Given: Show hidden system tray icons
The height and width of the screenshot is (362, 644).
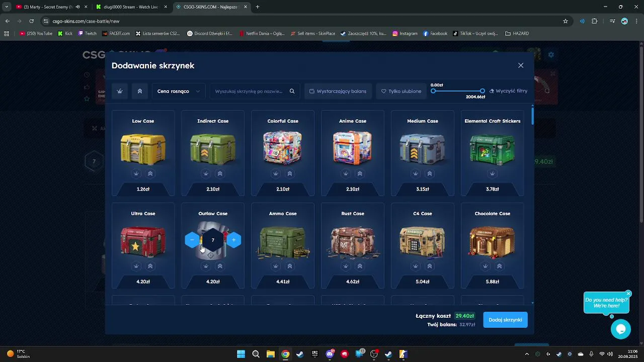Looking at the screenshot, I should coord(527,354).
